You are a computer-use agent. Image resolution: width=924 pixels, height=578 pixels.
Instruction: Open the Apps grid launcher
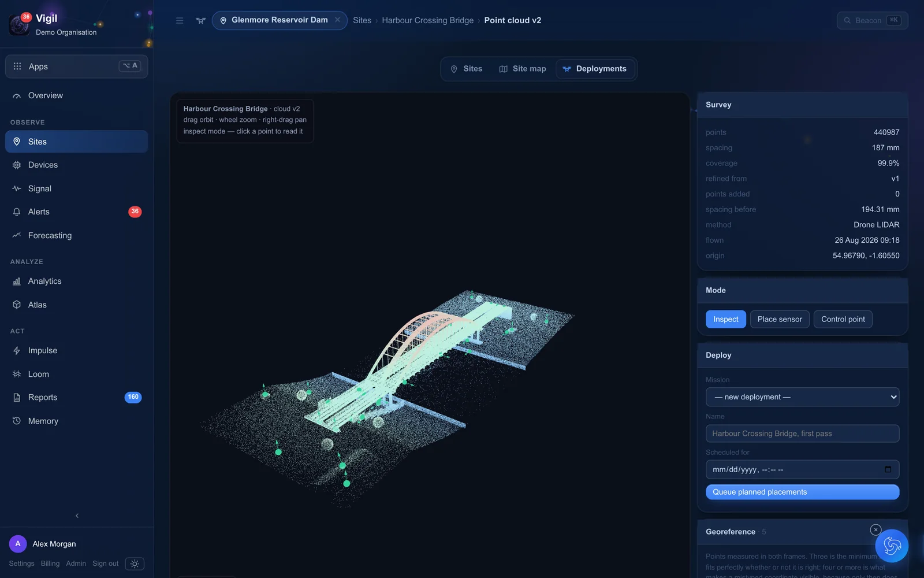(x=76, y=66)
